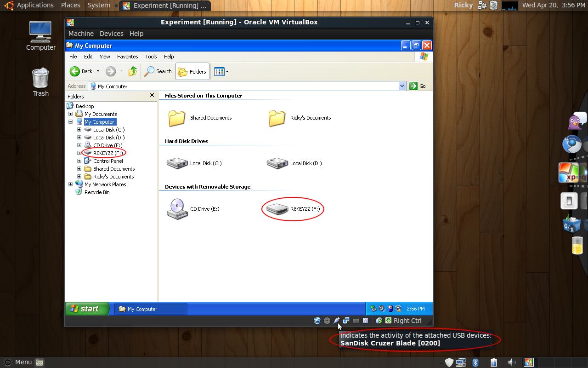The image size is (588, 368).
Task: Select Control Panel in the folder tree
Action: [x=108, y=161]
